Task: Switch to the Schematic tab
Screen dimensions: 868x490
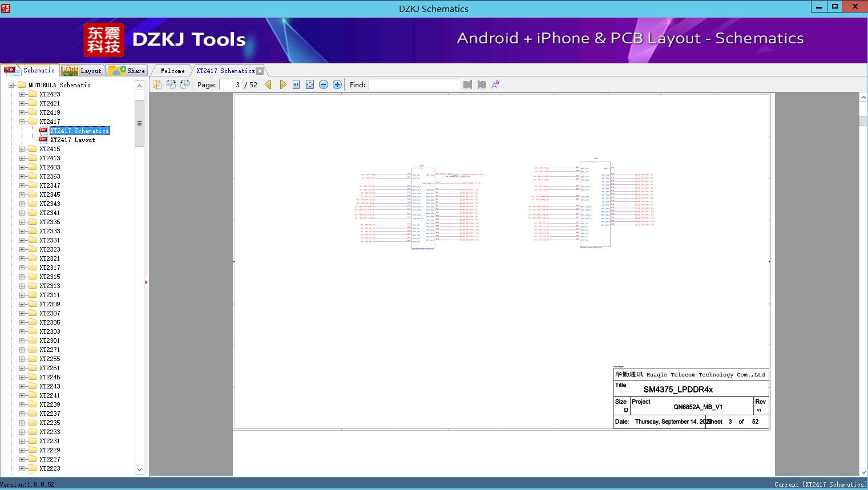Action: 30,70
